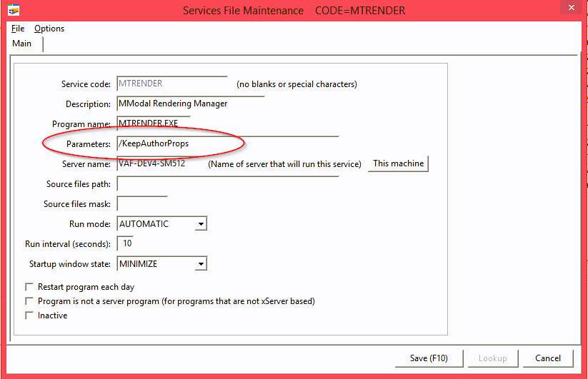Enable Restart program each day checkbox
The width and height of the screenshot is (588, 379).
30,287
